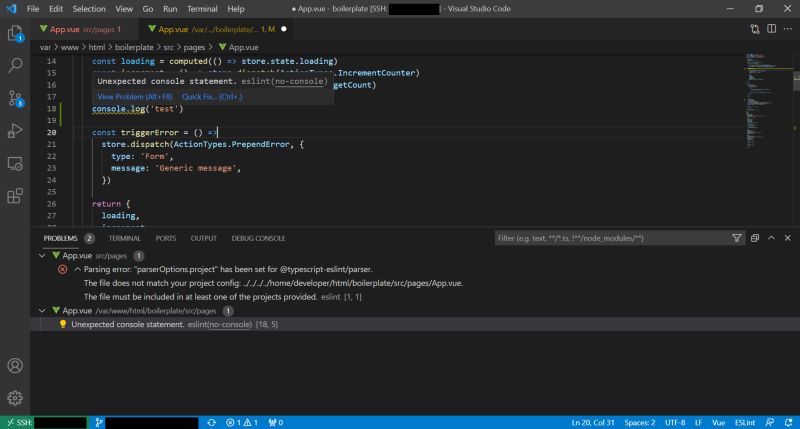
Task: Split the editor to the right
Action: [x=771, y=29]
